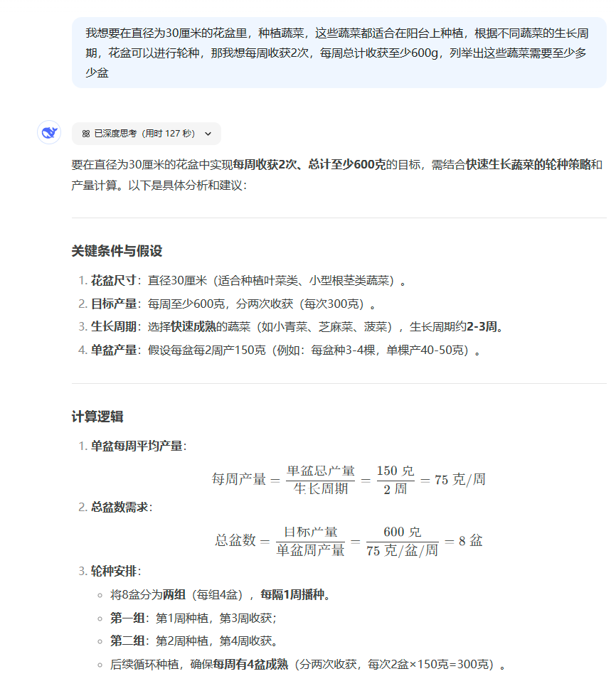Click the DeepSeek whale avatar icon
616x691 pixels.
coord(49,133)
